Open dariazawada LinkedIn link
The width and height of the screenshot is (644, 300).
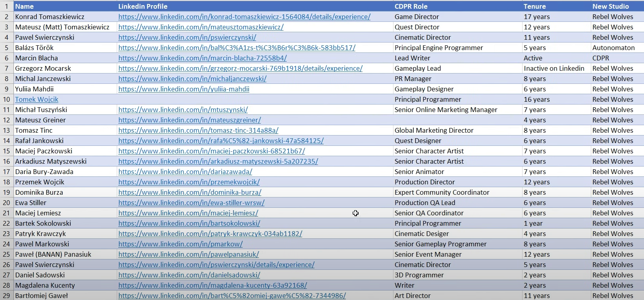pyautogui.click(x=185, y=172)
